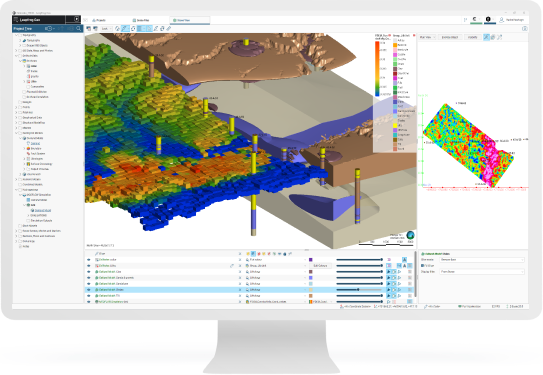Expand the GIS Data, Maps and Photos folder
This screenshot has width=543, height=375.
click(16, 51)
